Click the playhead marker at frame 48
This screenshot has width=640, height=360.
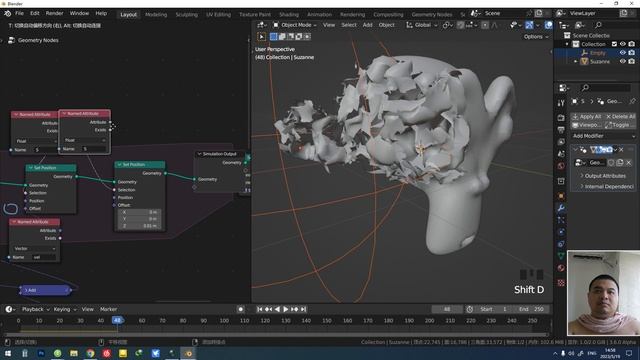[117, 320]
